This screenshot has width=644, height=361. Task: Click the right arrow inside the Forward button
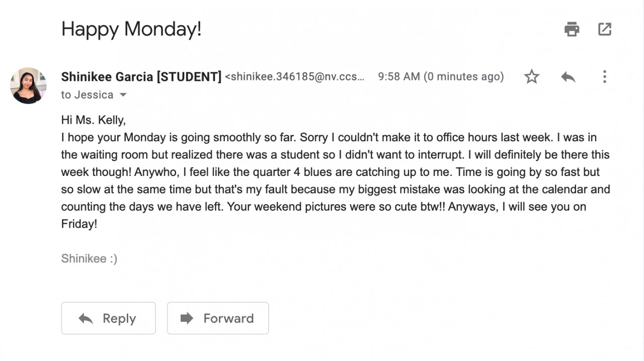click(x=187, y=318)
